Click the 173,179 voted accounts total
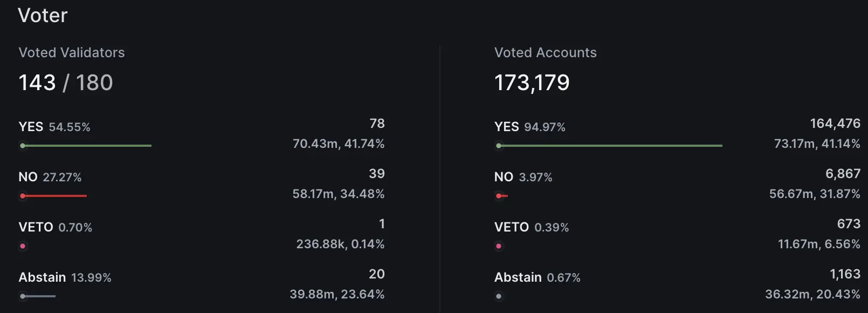This screenshot has width=868, height=313. (532, 83)
